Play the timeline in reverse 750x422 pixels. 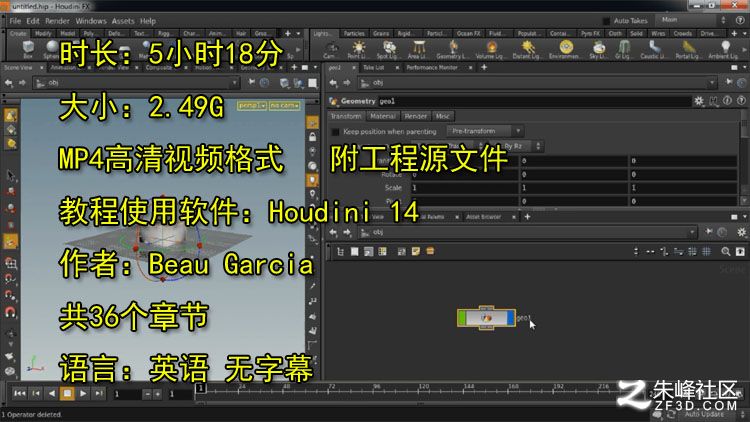tap(52, 393)
